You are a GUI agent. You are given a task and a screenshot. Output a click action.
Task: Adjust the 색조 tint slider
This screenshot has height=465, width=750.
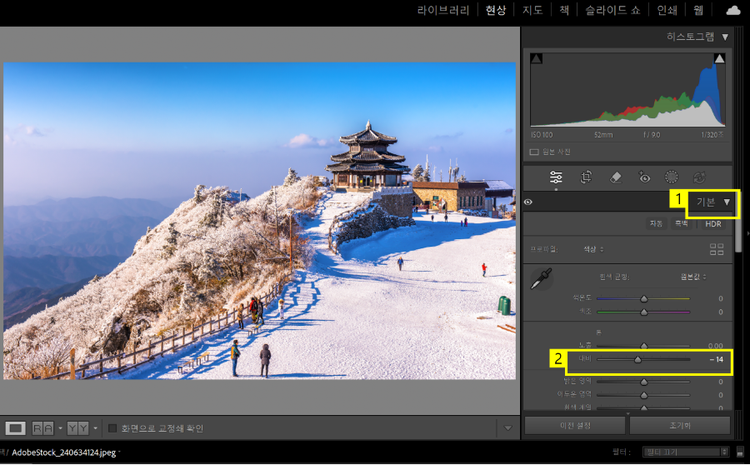[643, 312]
